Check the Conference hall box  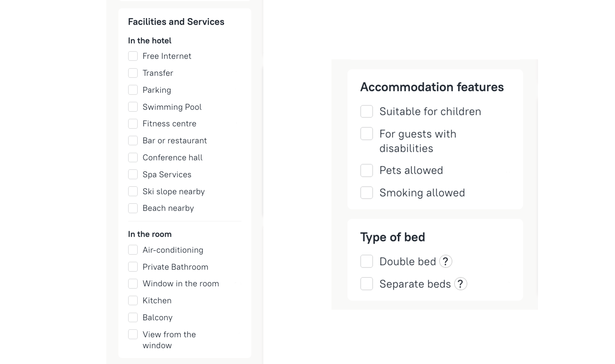(x=133, y=158)
